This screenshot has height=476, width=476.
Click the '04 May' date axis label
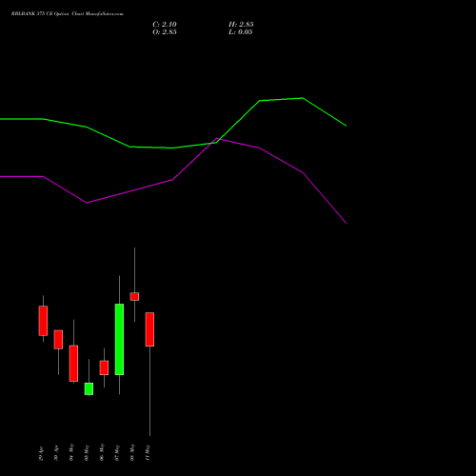[x=71, y=452]
